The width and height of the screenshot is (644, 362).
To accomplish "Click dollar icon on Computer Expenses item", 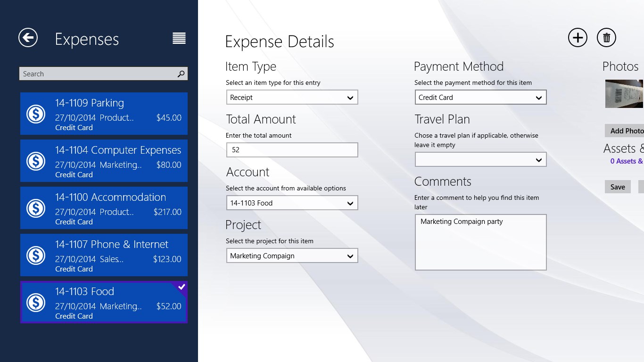I will pos(36,161).
